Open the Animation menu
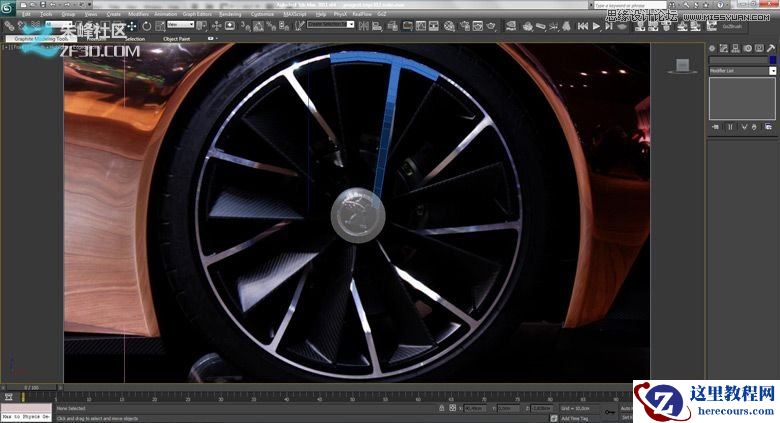The height and width of the screenshot is (423, 780). (x=165, y=14)
